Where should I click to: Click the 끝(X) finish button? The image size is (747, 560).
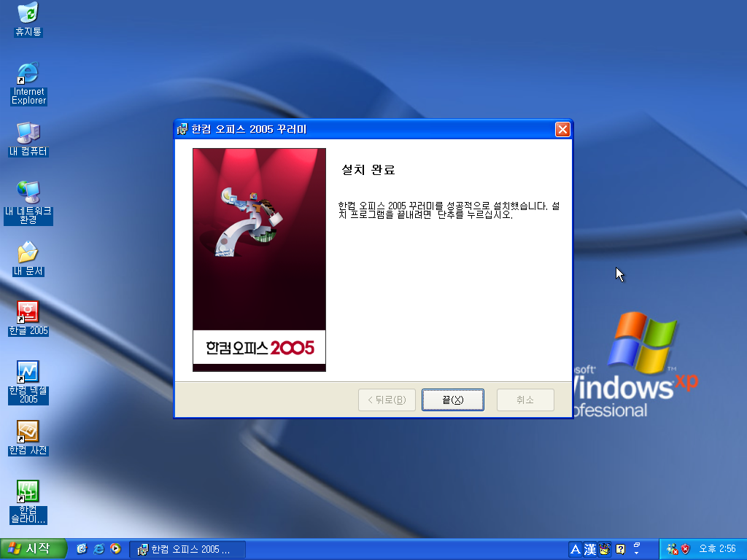point(452,400)
